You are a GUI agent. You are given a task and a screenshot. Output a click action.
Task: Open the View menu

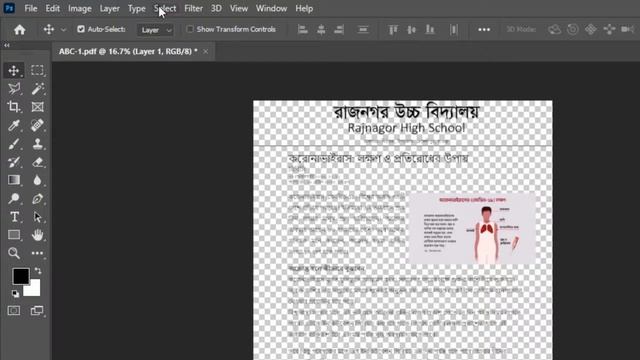pyautogui.click(x=239, y=9)
